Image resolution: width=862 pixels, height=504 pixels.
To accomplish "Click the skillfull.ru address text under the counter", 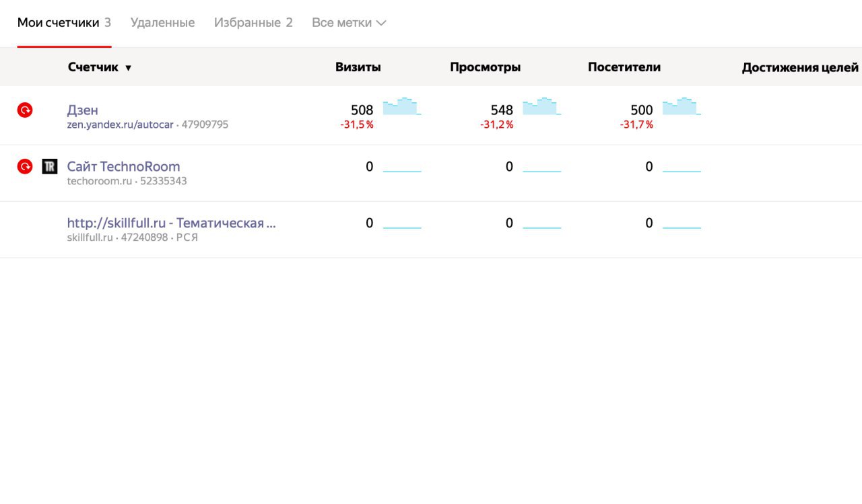I will point(90,238).
